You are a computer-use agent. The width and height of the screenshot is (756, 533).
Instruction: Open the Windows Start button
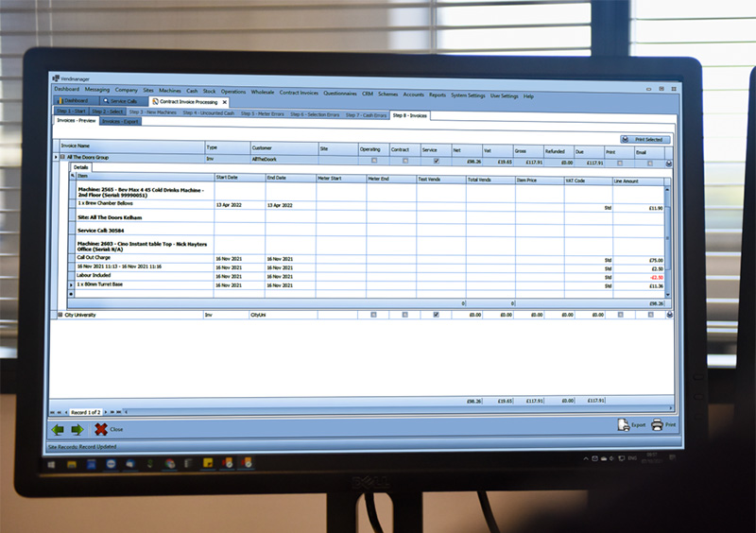[x=54, y=463]
